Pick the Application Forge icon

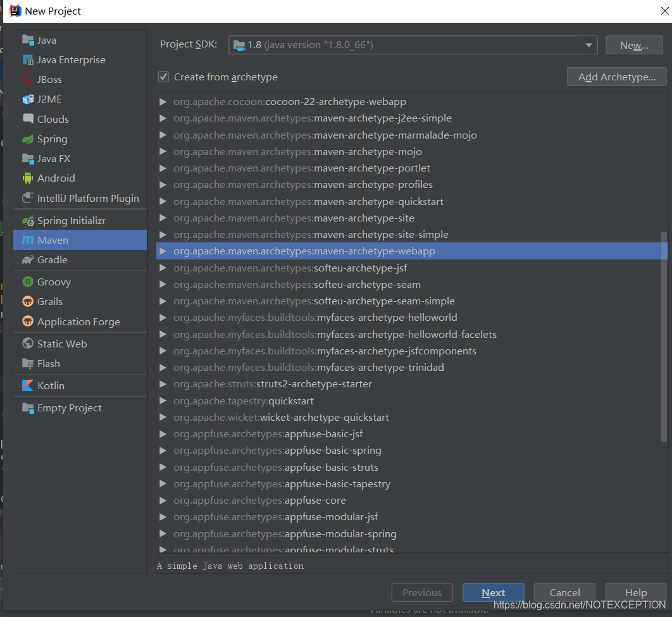pyautogui.click(x=28, y=321)
